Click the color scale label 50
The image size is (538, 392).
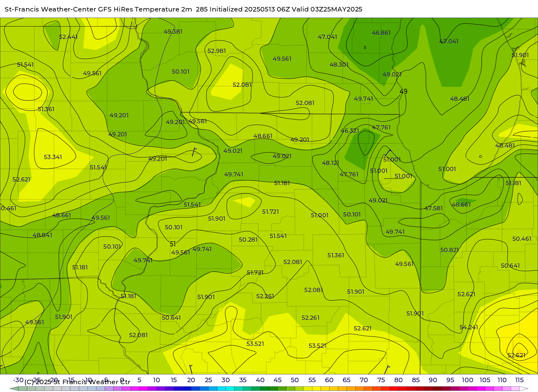click(295, 380)
